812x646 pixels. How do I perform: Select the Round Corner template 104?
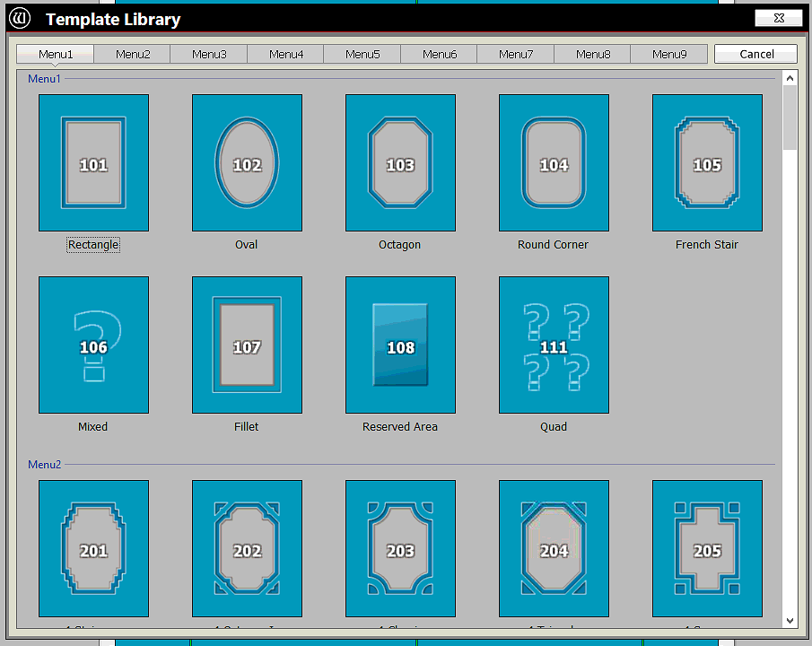(x=554, y=163)
